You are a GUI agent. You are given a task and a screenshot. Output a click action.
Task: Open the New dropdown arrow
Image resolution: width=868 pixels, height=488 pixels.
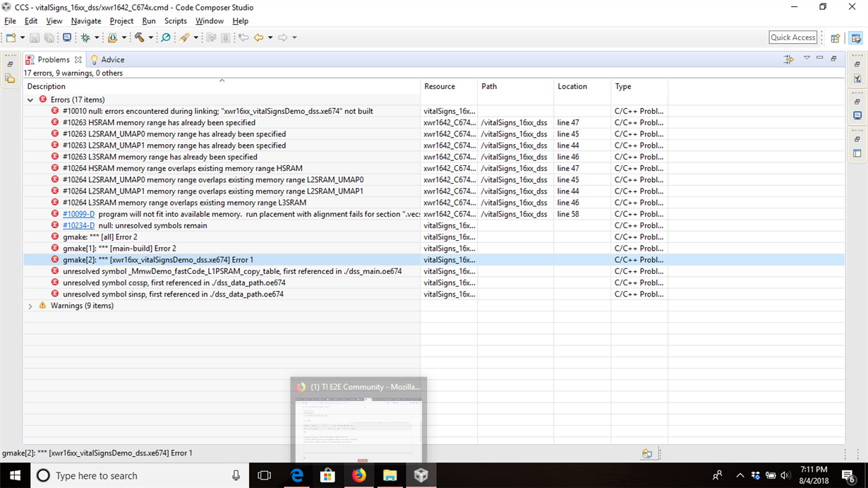pyautogui.click(x=23, y=38)
